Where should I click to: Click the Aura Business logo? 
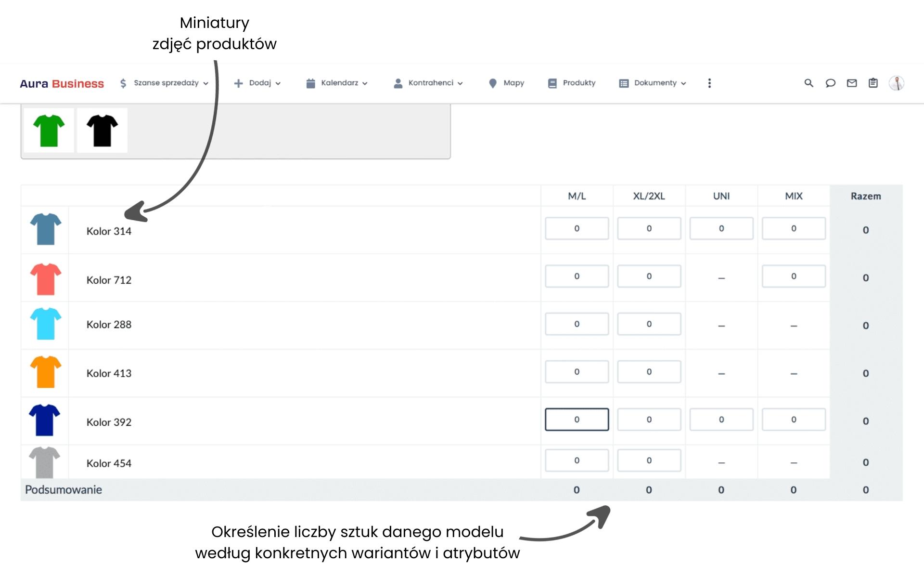click(x=62, y=83)
